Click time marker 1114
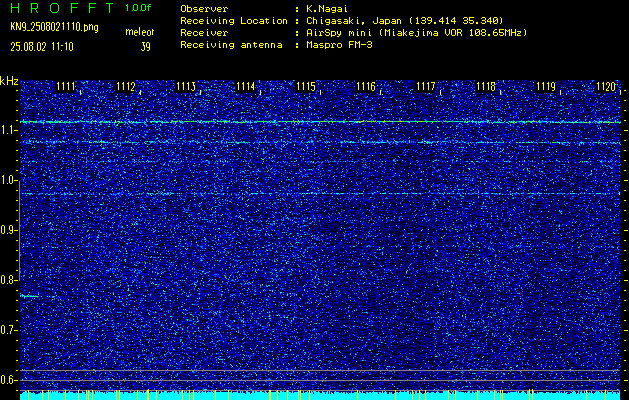The image size is (629, 400). [246, 86]
